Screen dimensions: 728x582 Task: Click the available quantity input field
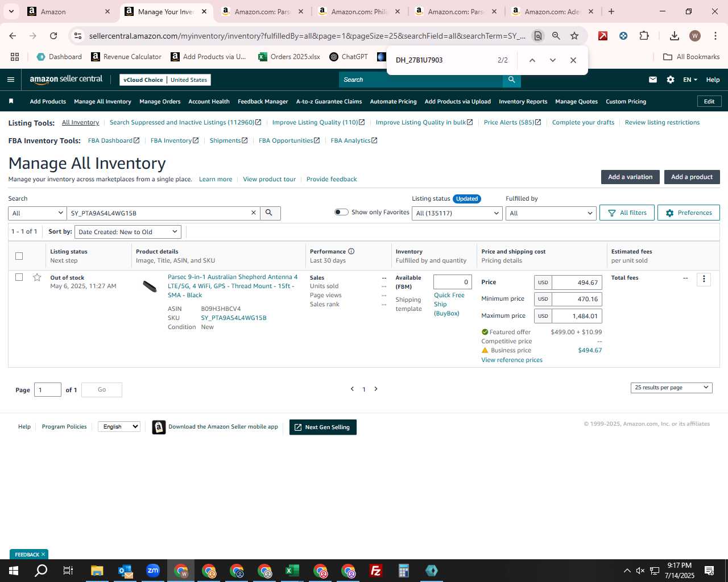[453, 282]
